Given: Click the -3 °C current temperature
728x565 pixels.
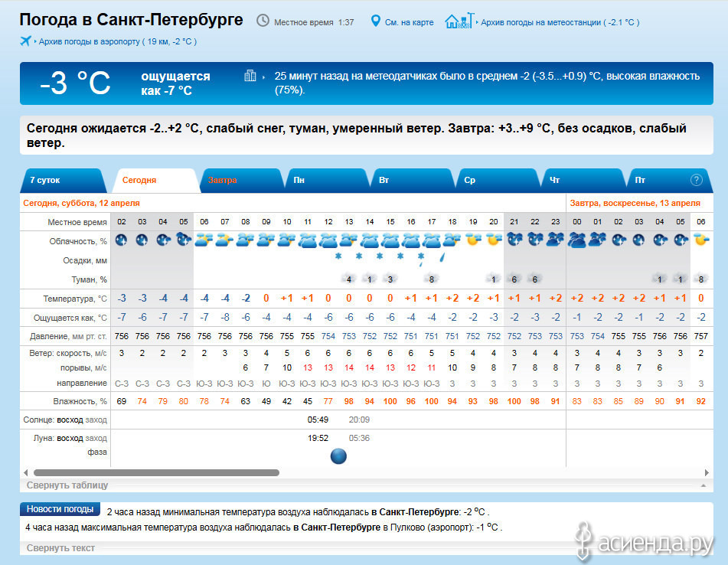Looking at the screenshot, I should coord(75,83).
